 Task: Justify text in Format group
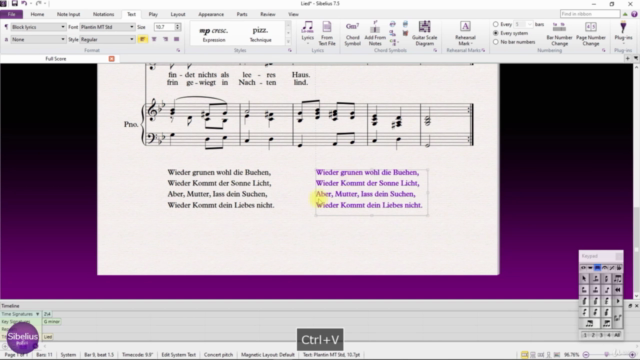(176, 39)
